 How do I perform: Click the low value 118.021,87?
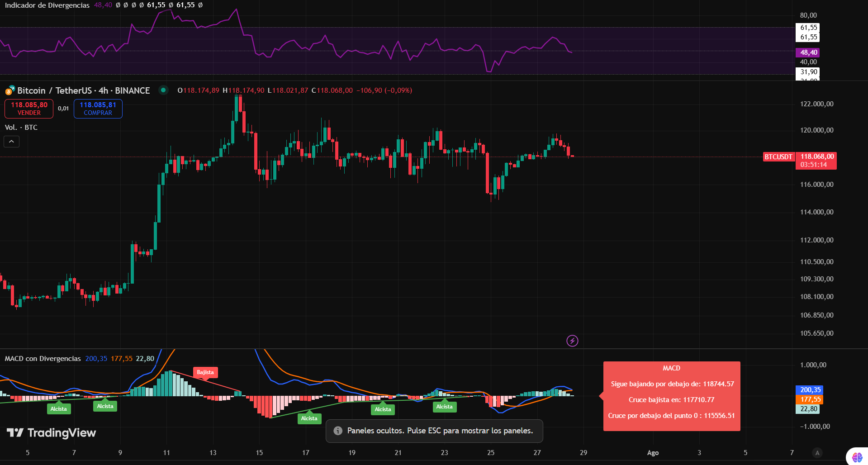tap(290, 90)
